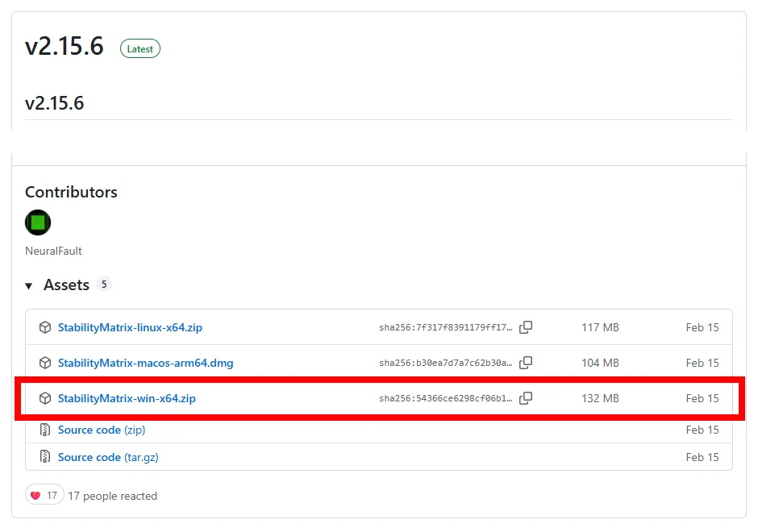Click the Contributors heading
The width and height of the screenshot is (758, 532).
(71, 192)
